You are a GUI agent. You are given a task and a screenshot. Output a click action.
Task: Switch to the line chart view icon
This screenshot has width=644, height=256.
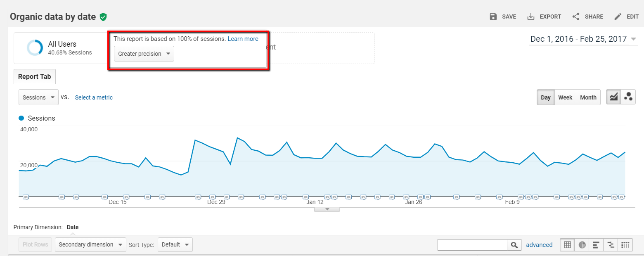tap(613, 97)
